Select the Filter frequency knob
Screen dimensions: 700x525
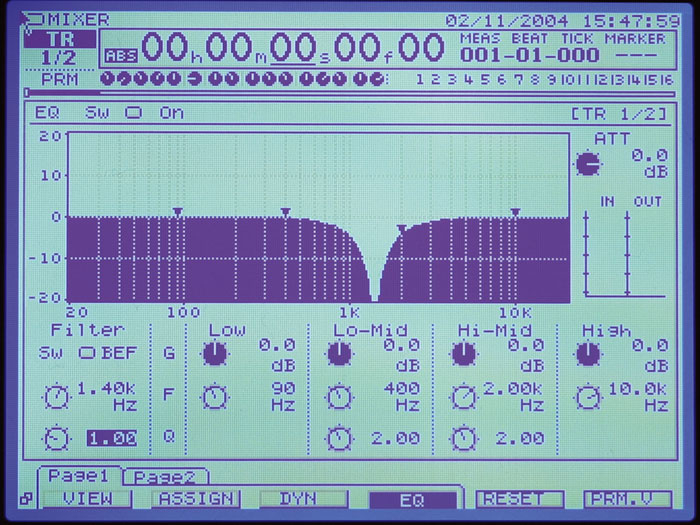56,396
